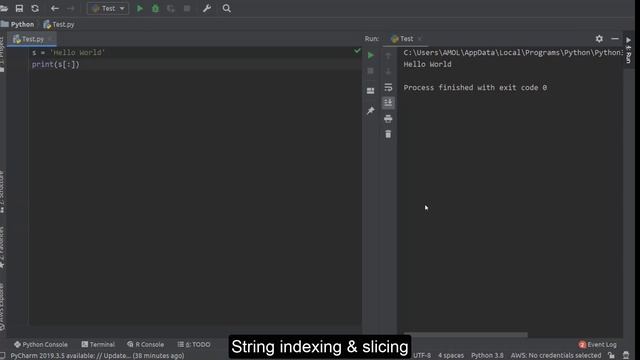Search everywhere with magnifier icon
Screen dimensions: 640x360
click(x=227, y=8)
